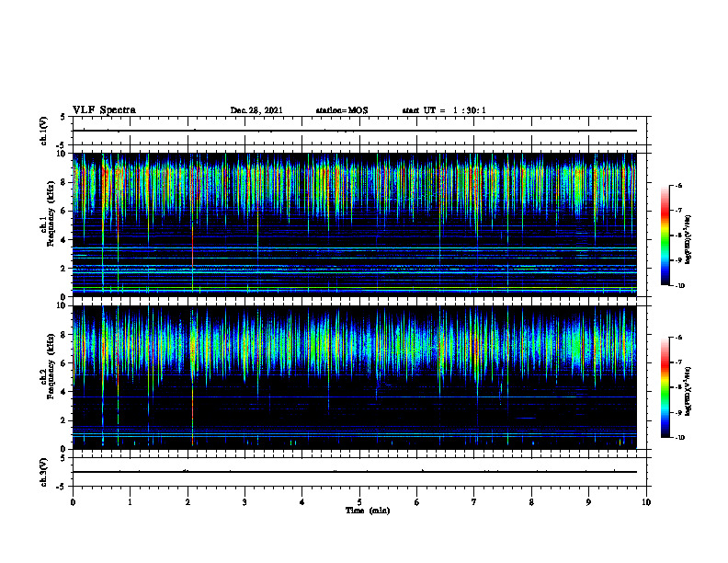Select the date text "Dec. 28, 2021"

point(256,110)
